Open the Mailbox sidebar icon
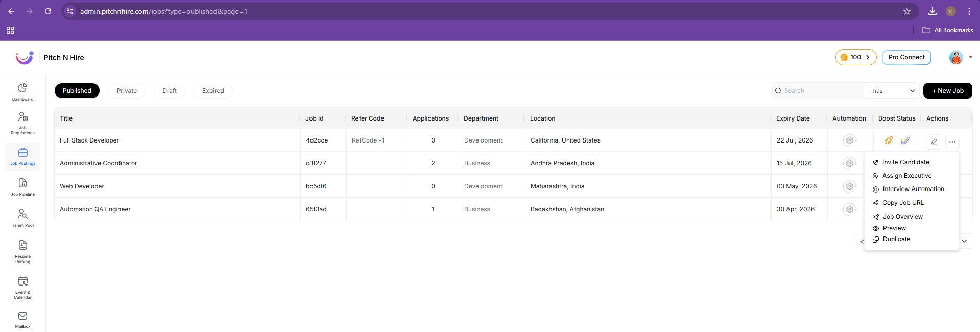 point(22,320)
